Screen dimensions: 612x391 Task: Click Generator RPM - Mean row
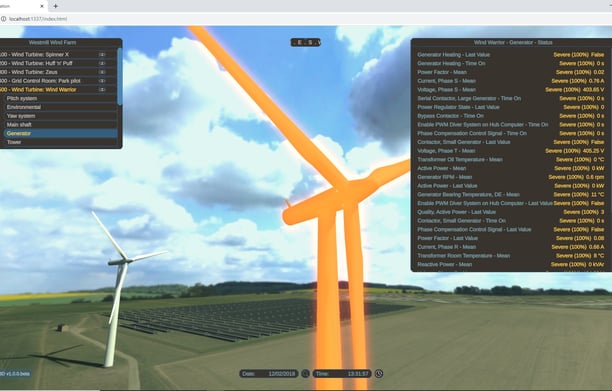click(511, 177)
